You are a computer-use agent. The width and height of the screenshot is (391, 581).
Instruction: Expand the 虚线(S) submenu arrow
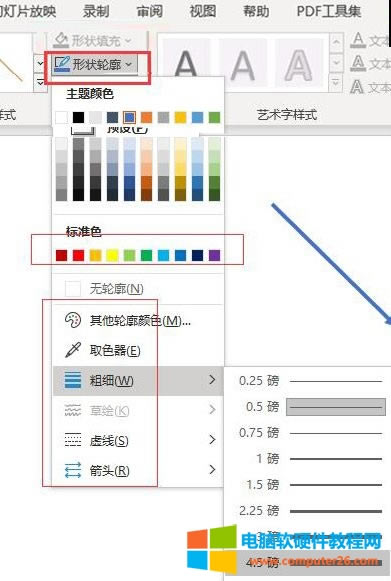[x=212, y=439]
